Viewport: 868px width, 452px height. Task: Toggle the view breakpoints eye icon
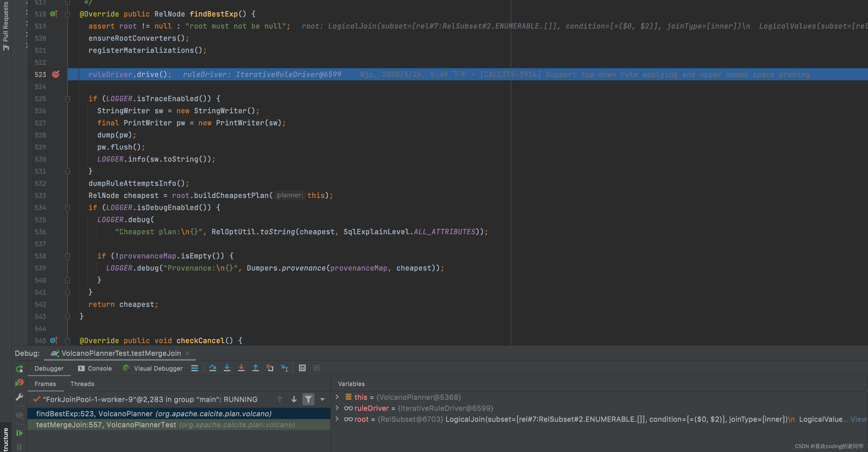[x=20, y=415]
